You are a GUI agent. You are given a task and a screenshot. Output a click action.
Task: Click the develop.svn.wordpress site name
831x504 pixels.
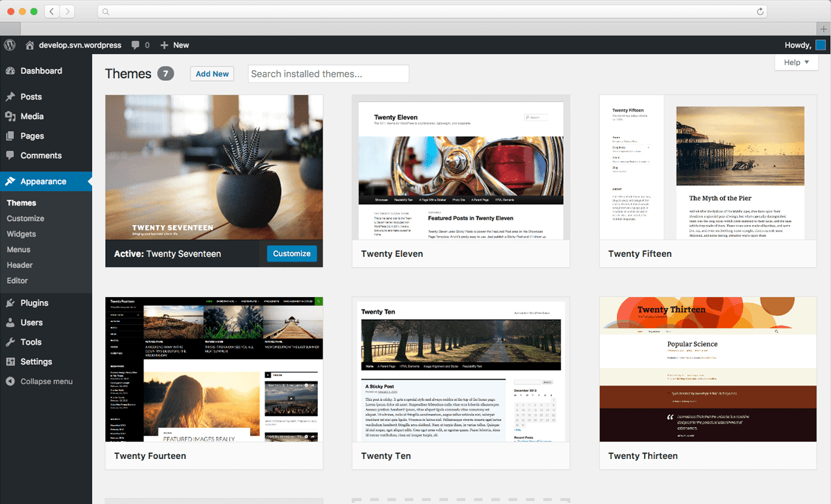[80, 45]
